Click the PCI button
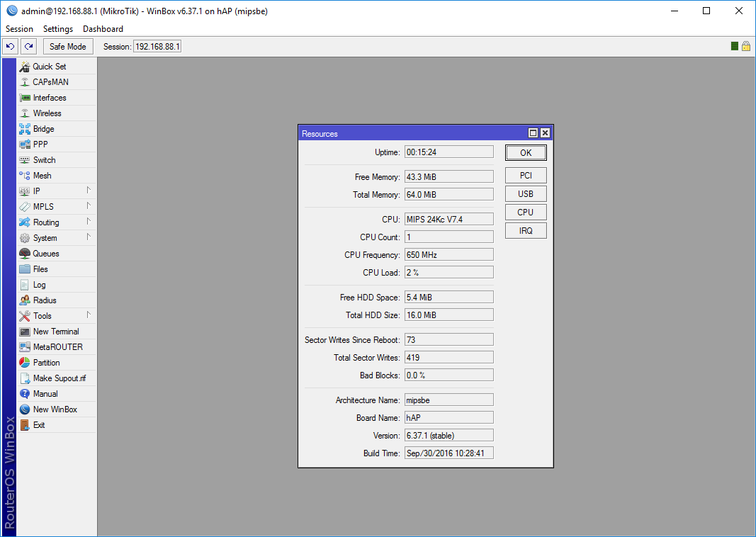The image size is (756, 537). point(526,176)
